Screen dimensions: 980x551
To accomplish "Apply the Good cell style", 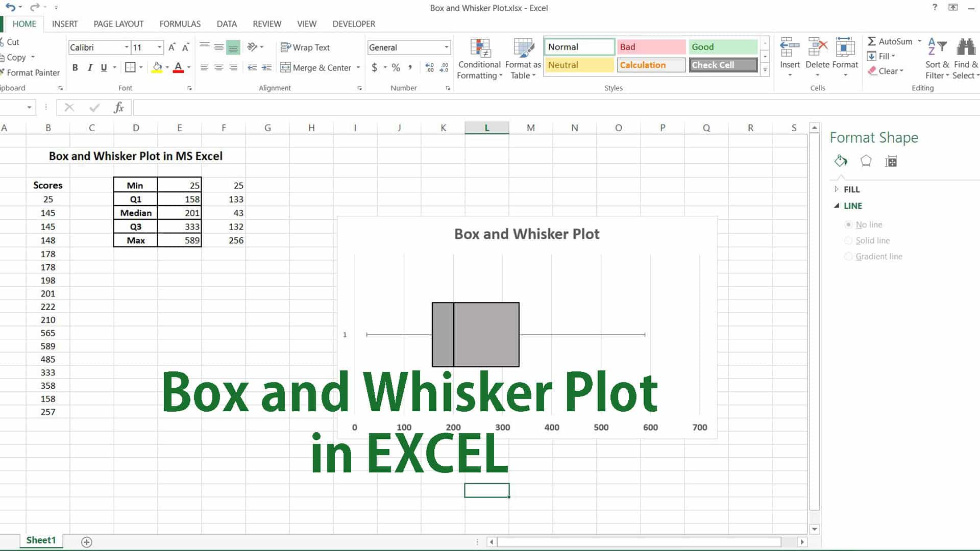I will (x=722, y=47).
